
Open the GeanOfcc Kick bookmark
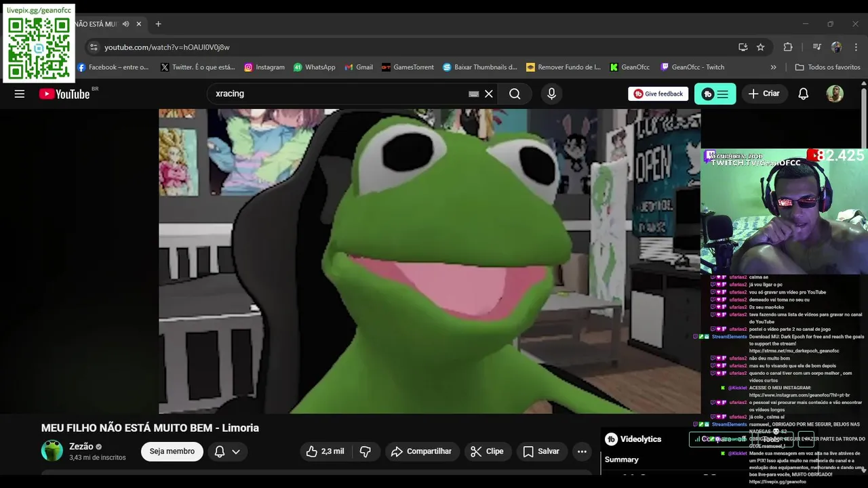629,67
